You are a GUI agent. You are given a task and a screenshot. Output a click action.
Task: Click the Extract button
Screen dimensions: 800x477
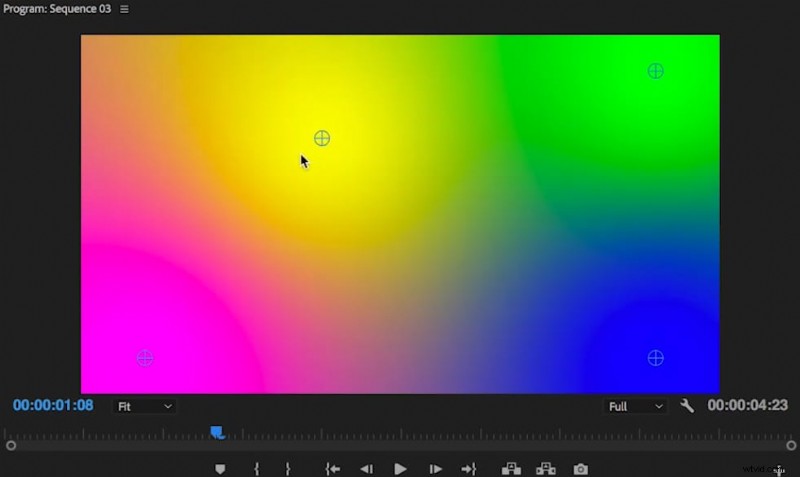pyautogui.click(x=545, y=468)
